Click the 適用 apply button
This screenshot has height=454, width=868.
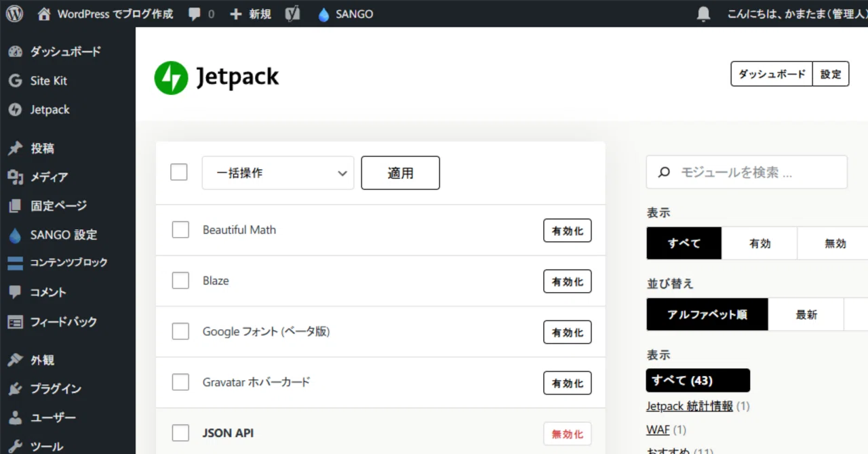400,173
